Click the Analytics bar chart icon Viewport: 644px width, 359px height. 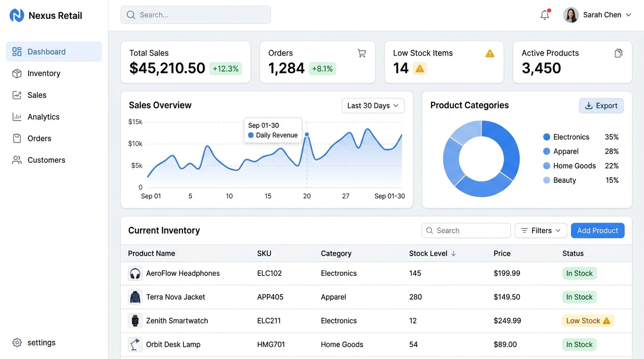[x=17, y=117]
